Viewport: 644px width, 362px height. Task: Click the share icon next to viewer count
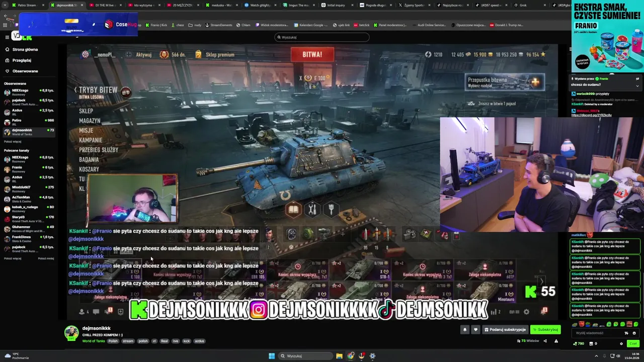click(x=545, y=341)
